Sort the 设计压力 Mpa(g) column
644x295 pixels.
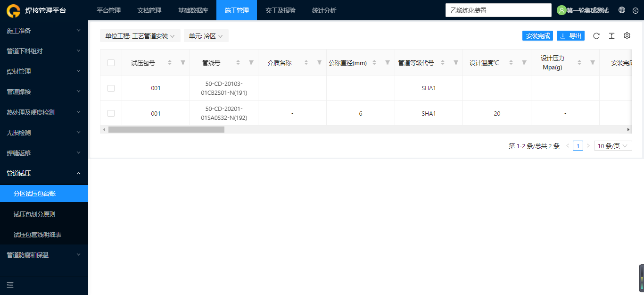click(579, 62)
